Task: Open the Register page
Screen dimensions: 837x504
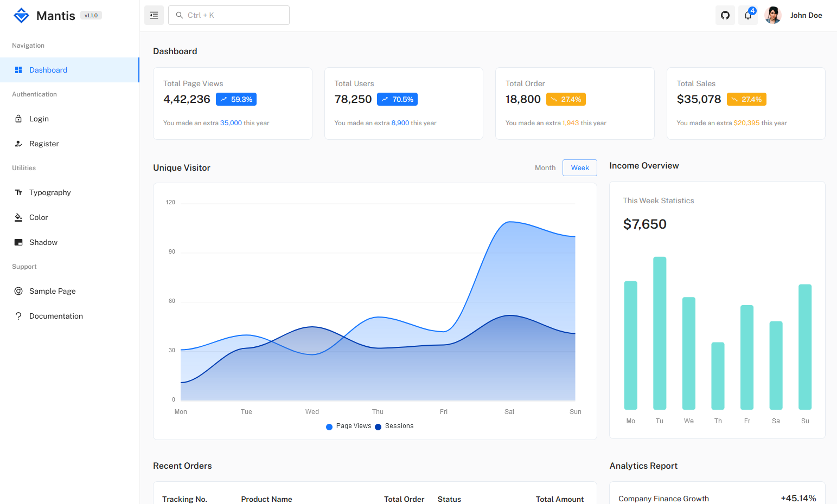Action: pos(69,144)
